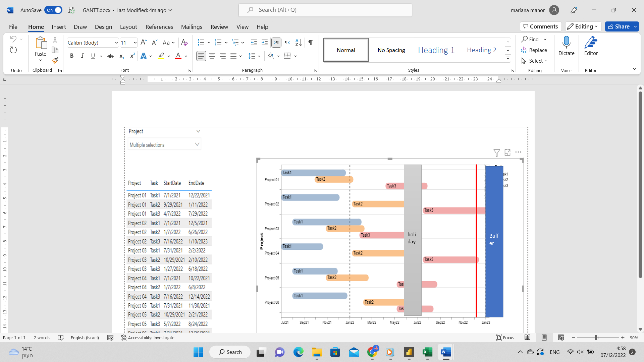Click inside the Search Alt+Q box
Image resolution: width=644 pixels, height=362 pixels.
325,10
